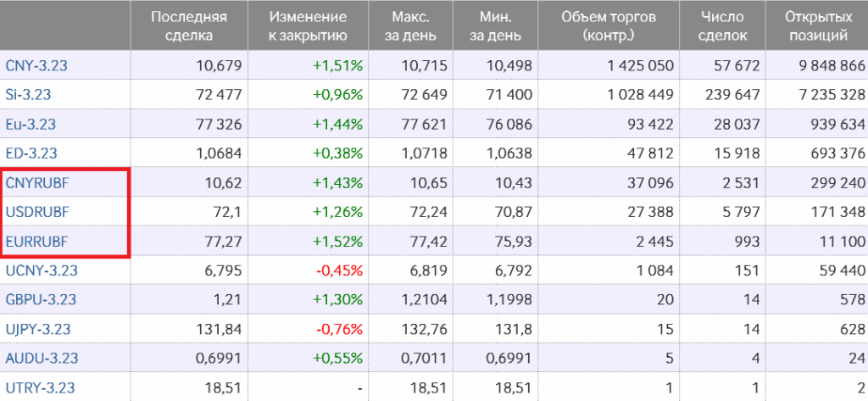Click the Изменение к закрытию column header
This screenshot has height=401, width=868.
307,26
